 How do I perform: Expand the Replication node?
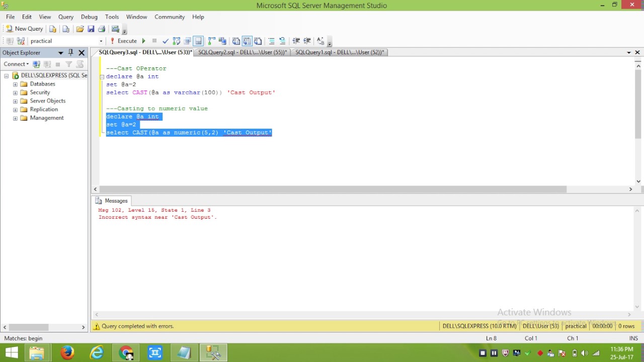(15, 110)
